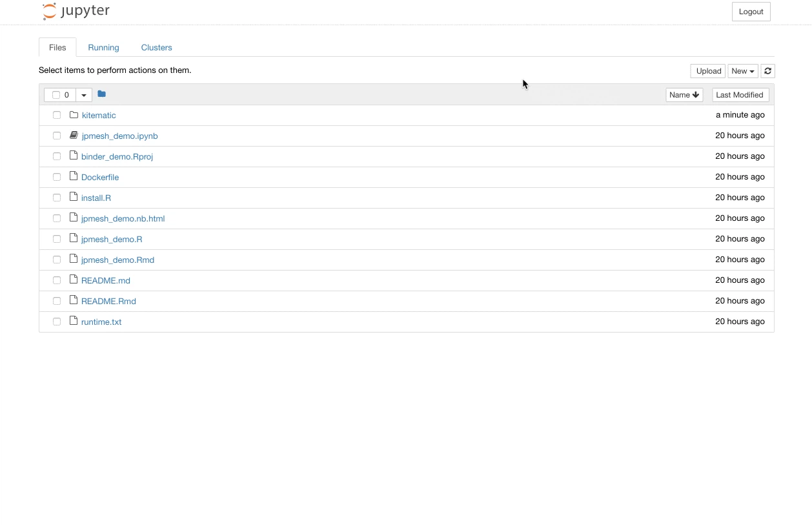The width and height of the screenshot is (812, 525).
Task: Click the jpmesh_demo.R file icon
Action: [x=74, y=239]
